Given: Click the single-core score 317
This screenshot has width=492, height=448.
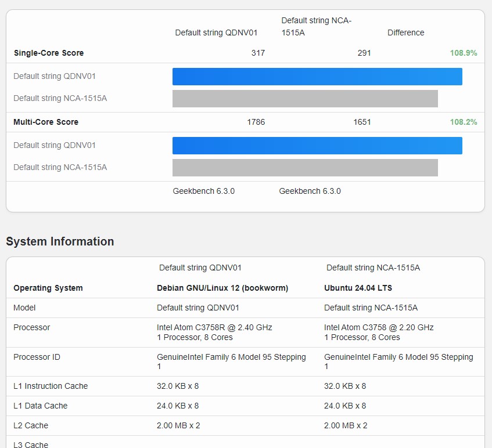Looking at the screenshot, I should pos(258,53).
